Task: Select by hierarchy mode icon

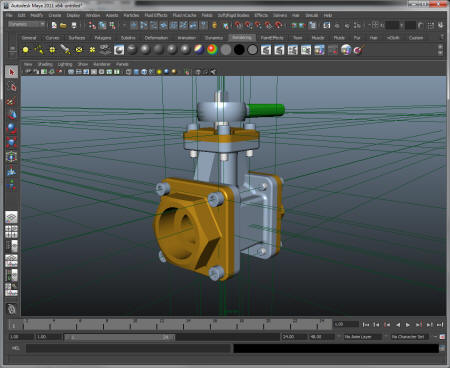Action: click(92, 25)
